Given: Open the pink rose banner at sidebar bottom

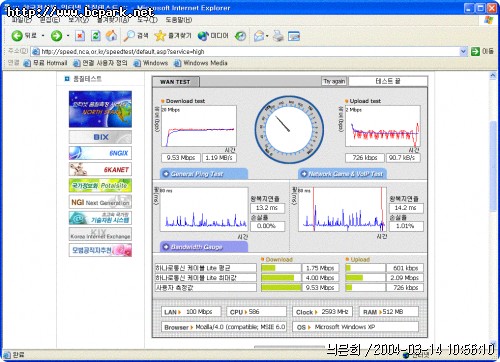Looking at the screenshot, I should pos(100,250).
